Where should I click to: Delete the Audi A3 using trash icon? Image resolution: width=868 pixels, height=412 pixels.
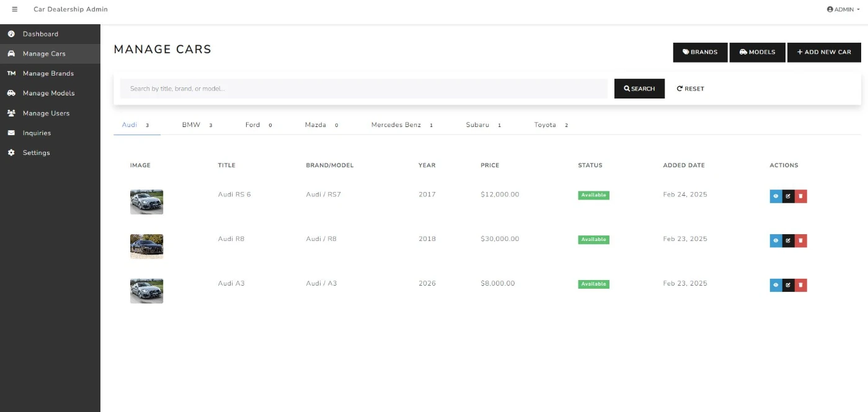pos(800,286)
